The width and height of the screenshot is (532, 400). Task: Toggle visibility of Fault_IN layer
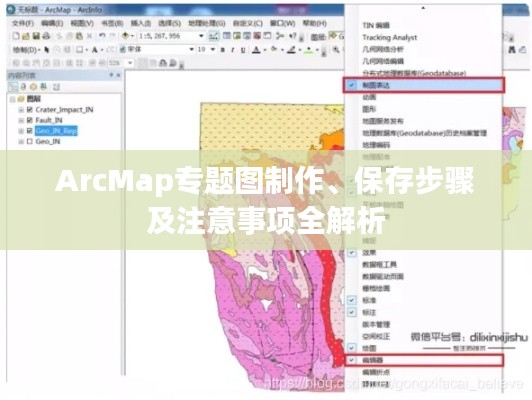(30, 120)
